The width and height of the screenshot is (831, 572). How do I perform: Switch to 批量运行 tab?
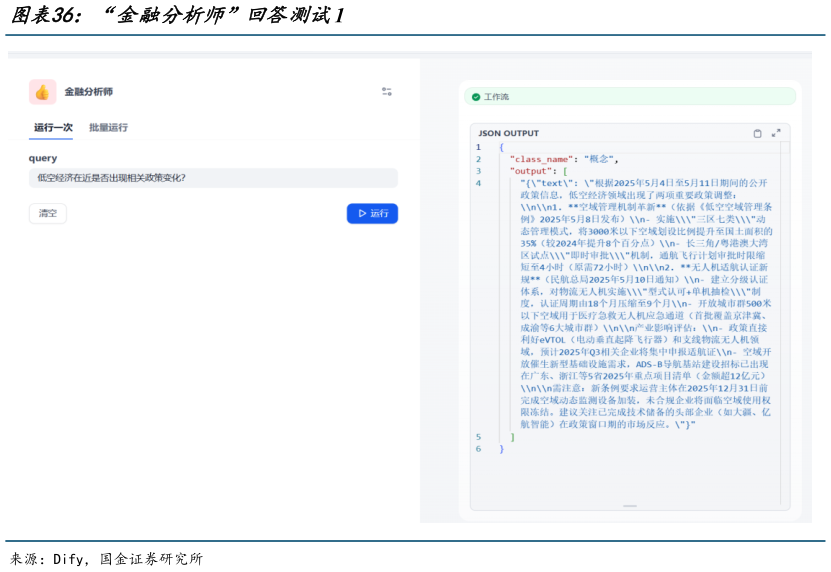pos(108,127)
